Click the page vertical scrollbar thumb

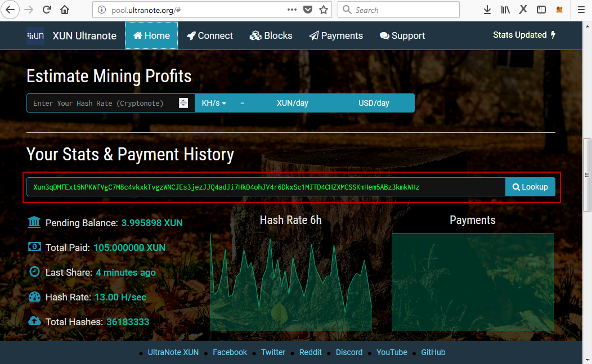[x=587, y=175]
